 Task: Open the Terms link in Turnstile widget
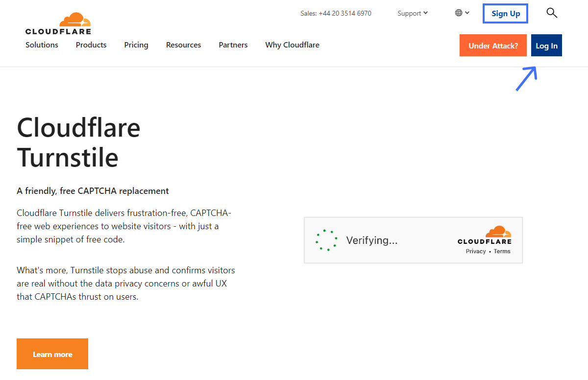tap(502, 251)
